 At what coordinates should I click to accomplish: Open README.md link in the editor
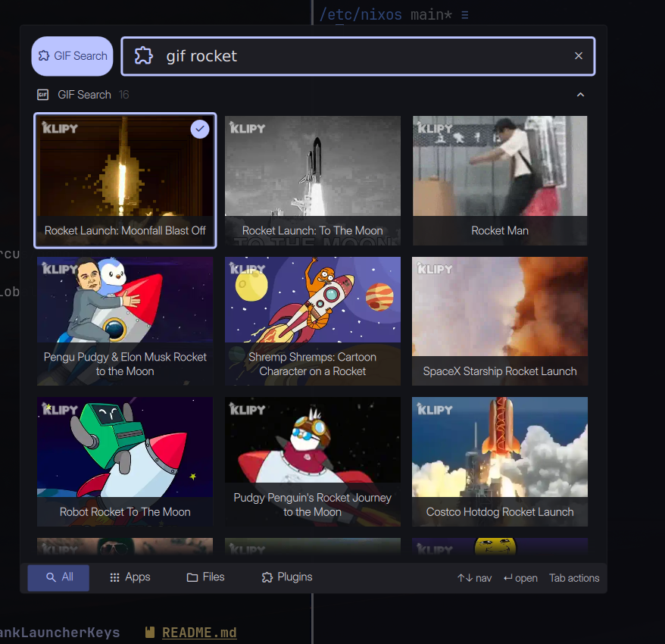(198, 633)
